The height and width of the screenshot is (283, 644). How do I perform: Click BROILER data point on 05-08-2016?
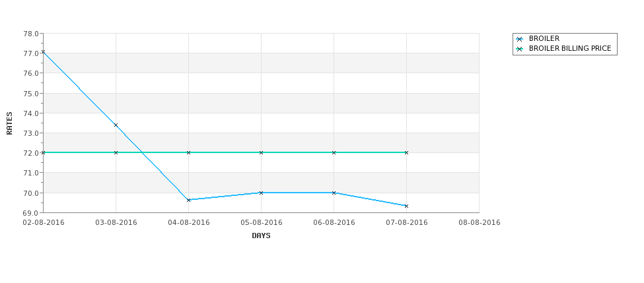click(x=261, y=193)
